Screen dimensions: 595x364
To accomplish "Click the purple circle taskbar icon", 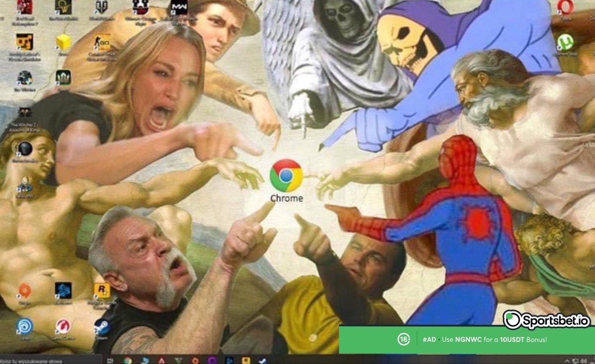I will point(212,361).
